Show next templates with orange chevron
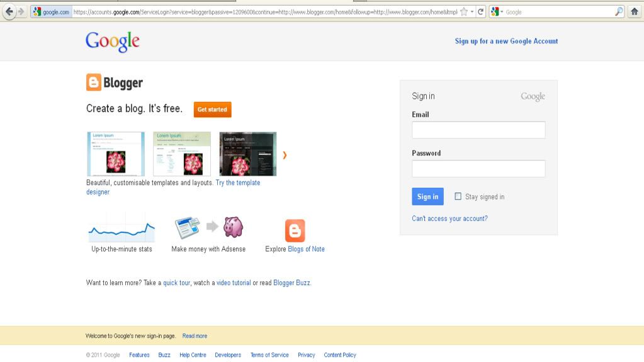The height and width of the screenshot is (362, 644). pyautogui.click(x=285, y=155)
